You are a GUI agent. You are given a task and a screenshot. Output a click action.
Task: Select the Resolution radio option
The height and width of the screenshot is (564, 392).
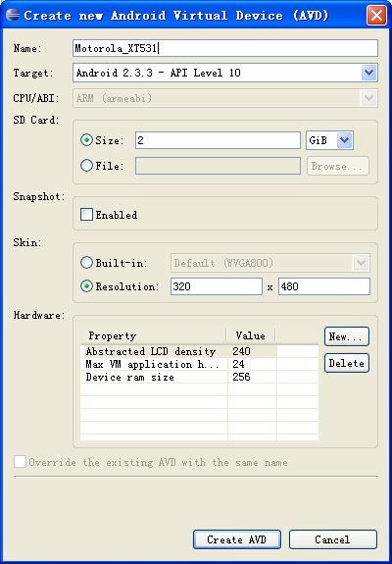tap(86, 286)
